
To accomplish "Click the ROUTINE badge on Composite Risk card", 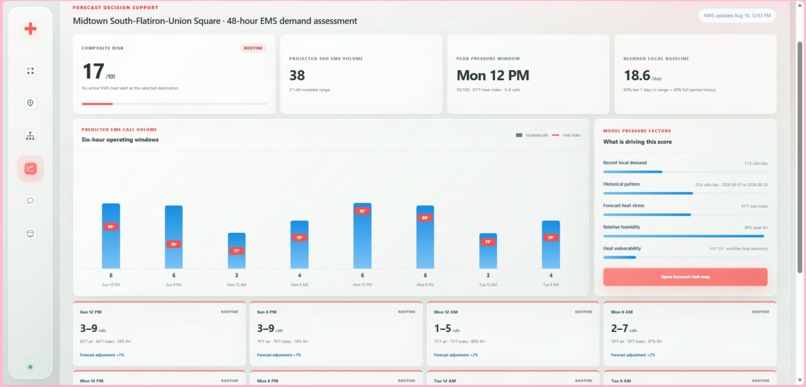I will click(253, 48).
